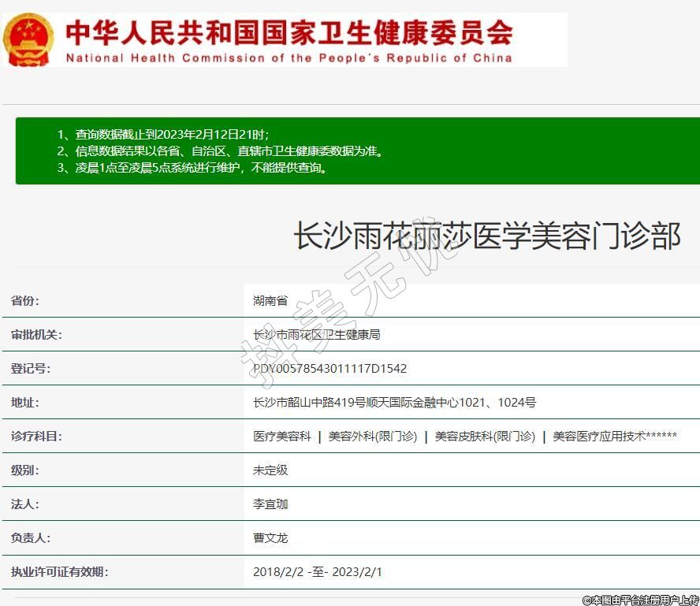Click the 执业许可证有效期 row label

click(59, 571)
